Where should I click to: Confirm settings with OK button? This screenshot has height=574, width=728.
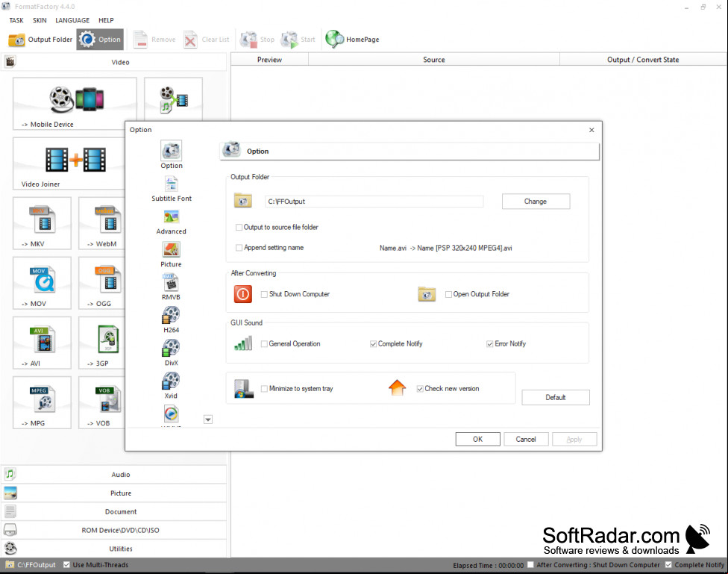click(x=477, y=439)
